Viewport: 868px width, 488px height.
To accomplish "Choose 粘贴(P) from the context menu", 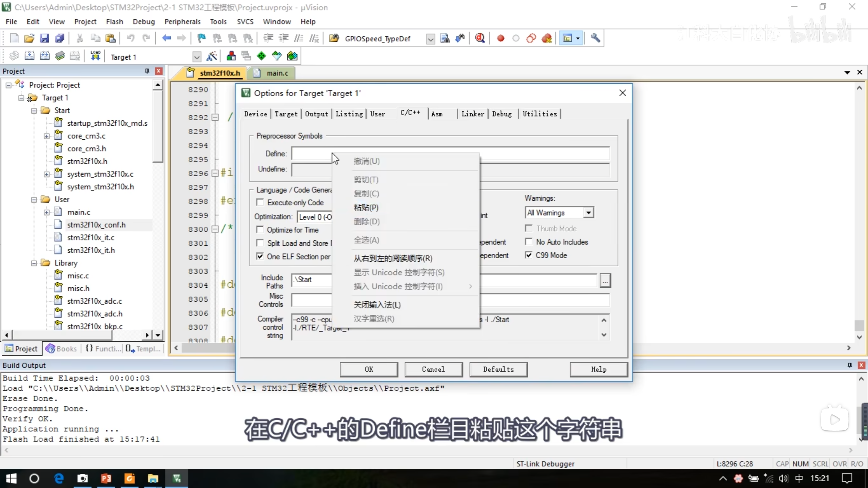I will pyautogui.click(x=366, y=207).
